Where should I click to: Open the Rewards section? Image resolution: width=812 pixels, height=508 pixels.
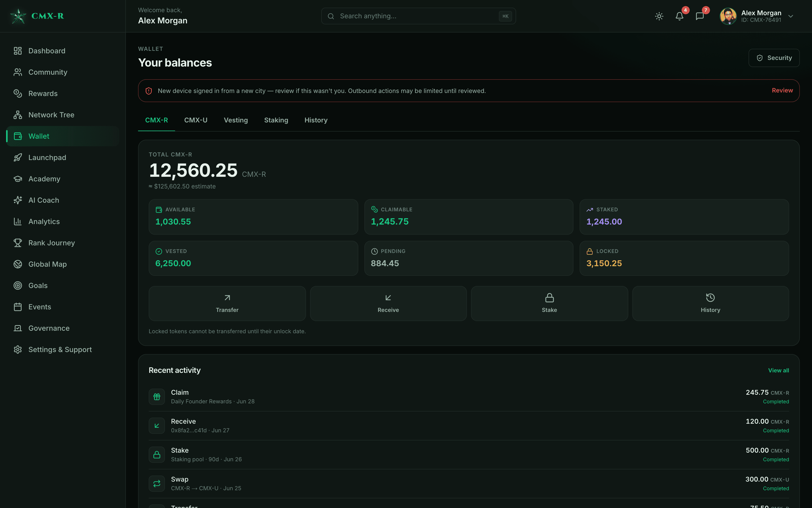click(x=62, y=93)
